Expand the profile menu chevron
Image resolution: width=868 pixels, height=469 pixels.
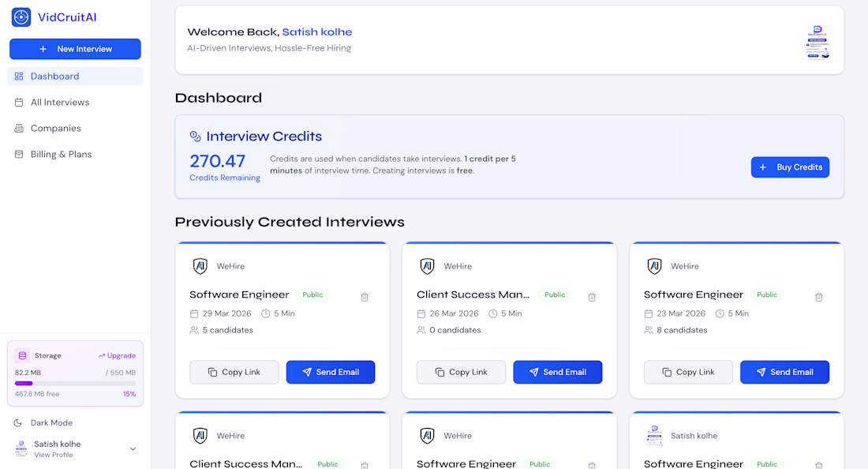(133, 449)
